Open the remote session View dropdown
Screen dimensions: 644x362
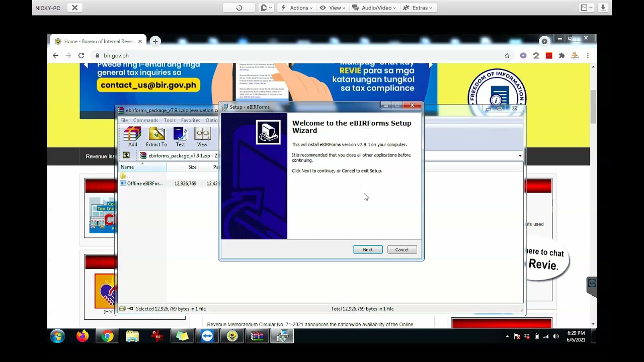click(333, 8)
